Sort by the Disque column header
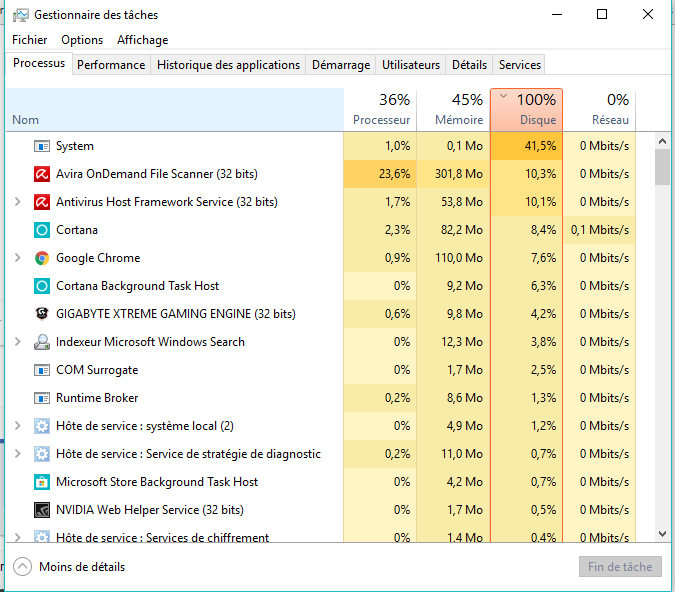 point(526,109)
